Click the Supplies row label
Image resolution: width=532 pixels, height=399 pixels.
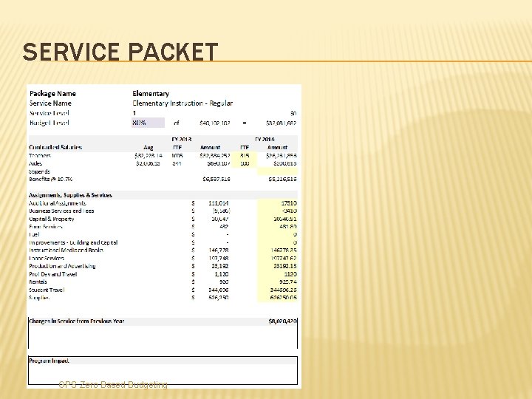(39, 298)
